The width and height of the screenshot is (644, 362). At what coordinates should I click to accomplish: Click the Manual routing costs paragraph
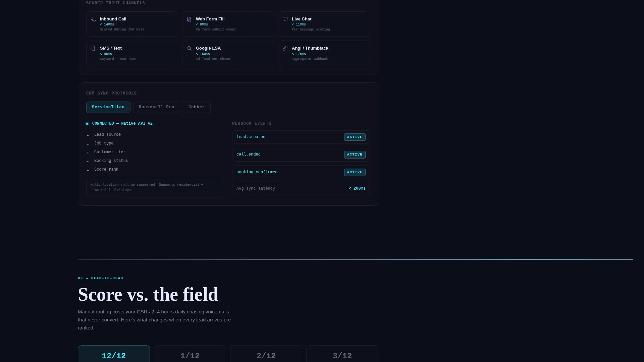155,320
